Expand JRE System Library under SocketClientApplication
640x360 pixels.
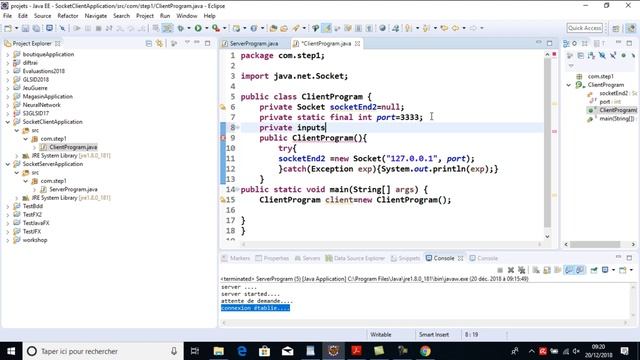coord(17,156)
